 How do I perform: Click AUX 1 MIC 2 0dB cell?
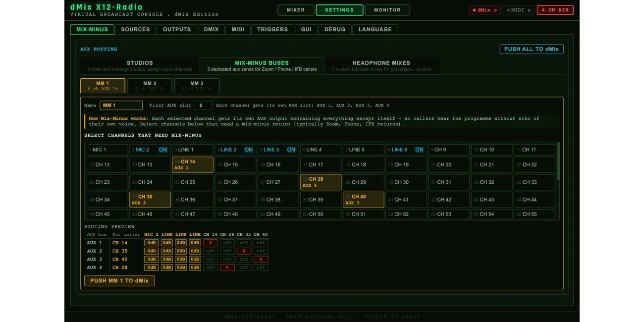pos(151,243)
